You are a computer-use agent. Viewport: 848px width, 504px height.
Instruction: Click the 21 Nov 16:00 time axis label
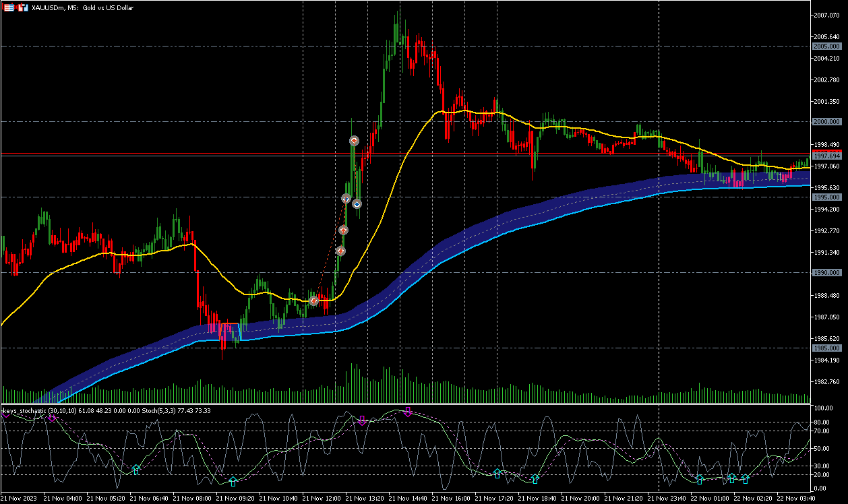[x=452, y=498]
